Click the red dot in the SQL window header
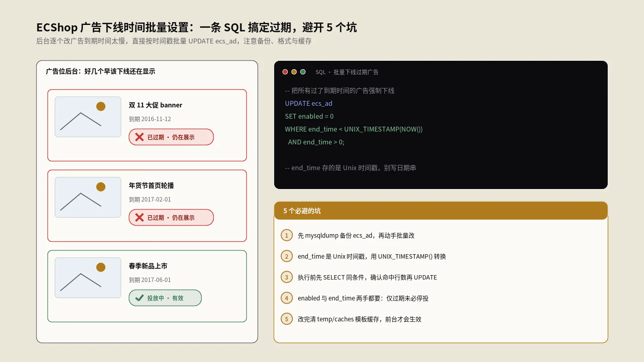 click(285, 72)
